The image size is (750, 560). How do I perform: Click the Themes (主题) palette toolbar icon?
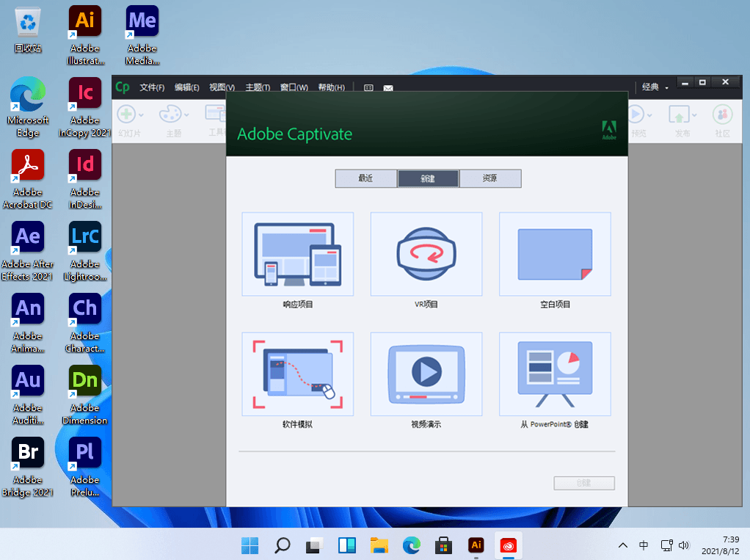click(170, 114)
